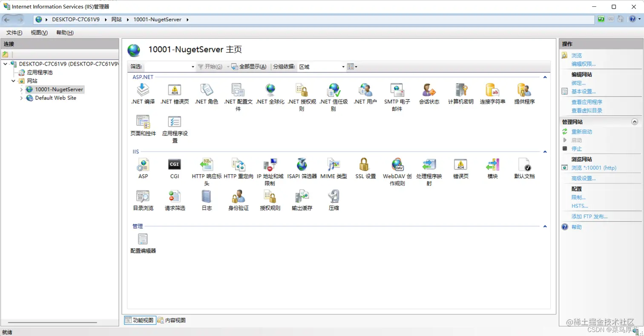Open the 日志 feature icon
Image resolution: width=644 pixels, height=336 pixels.
tap(206, 196)
